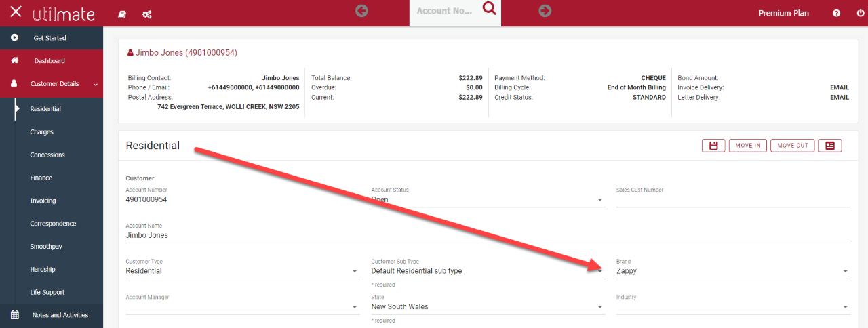
Task: Click the postal address 742 Evergreen Terrace
Action: pyautogui.click(x=228, y=107)
